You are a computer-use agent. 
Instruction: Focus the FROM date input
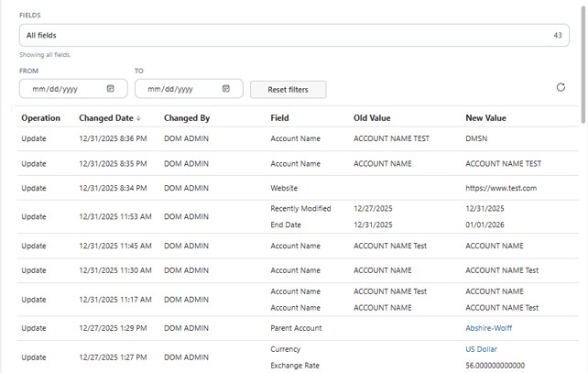click(73, 89)
